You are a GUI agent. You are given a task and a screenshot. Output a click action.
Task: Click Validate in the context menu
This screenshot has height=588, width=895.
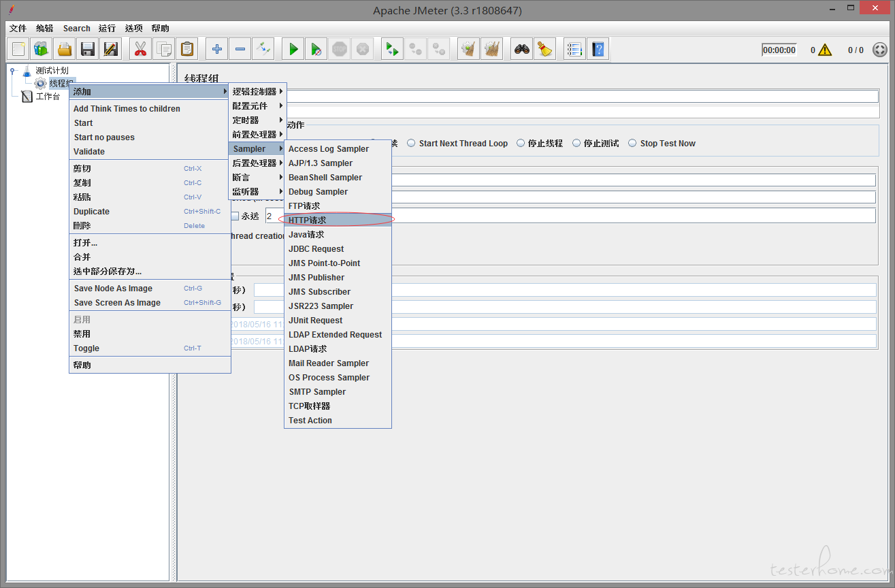pyautogui.click(x=150, y=152)
